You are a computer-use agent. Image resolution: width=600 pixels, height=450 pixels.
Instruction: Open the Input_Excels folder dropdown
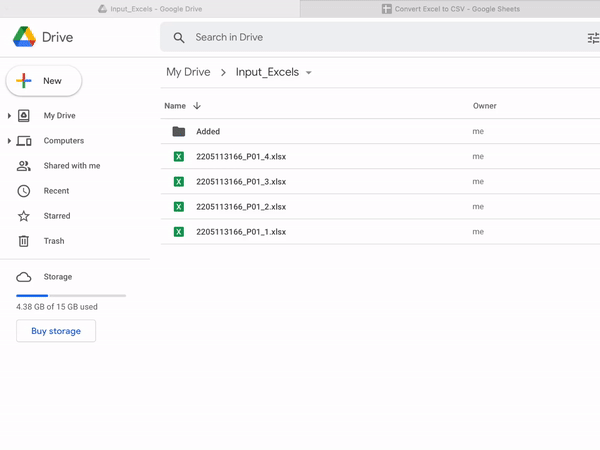click(x=309, y=73)
